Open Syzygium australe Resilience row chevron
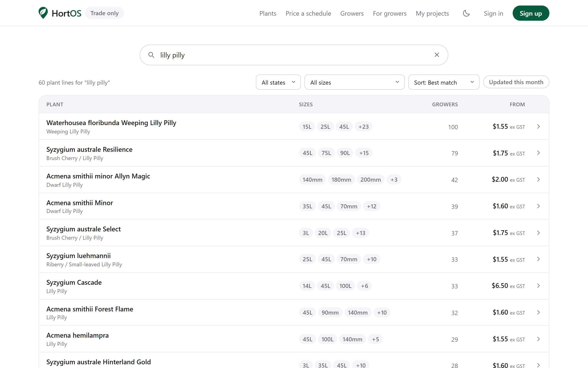The height and width of the screenshot is (368, 588). click(x=538, y=153)
